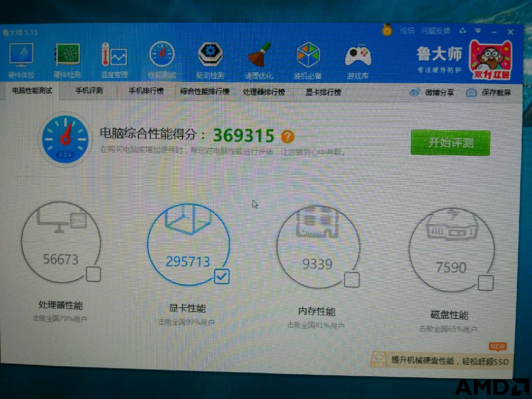
Task: Click the graphics card circle showing 295713
Action: 188,244
